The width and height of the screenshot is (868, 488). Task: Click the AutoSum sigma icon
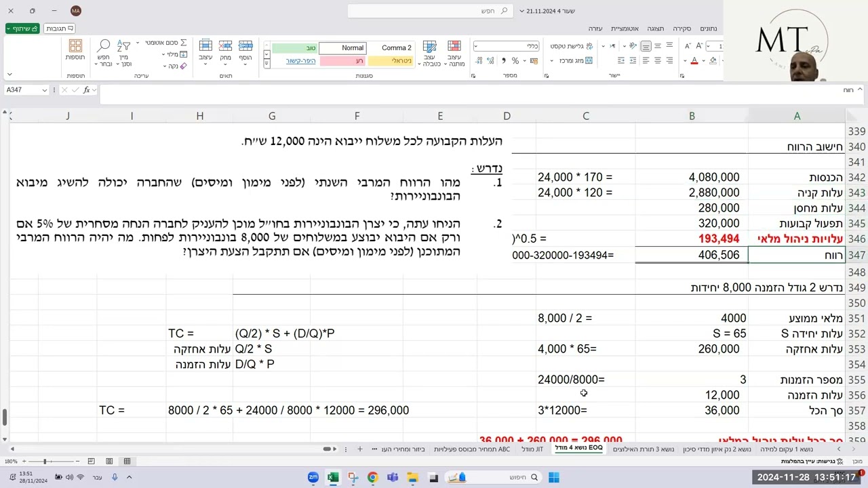[x=184, y=43]
